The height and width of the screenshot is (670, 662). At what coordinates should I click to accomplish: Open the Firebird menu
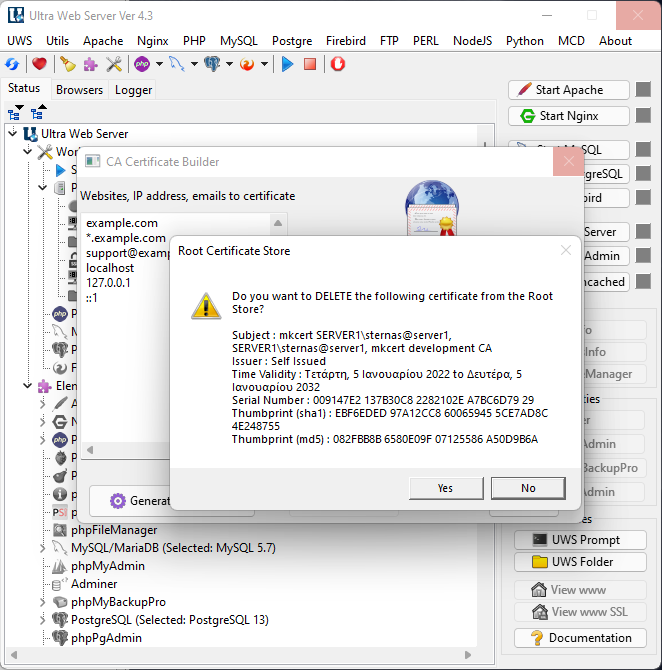coord(346,41)
